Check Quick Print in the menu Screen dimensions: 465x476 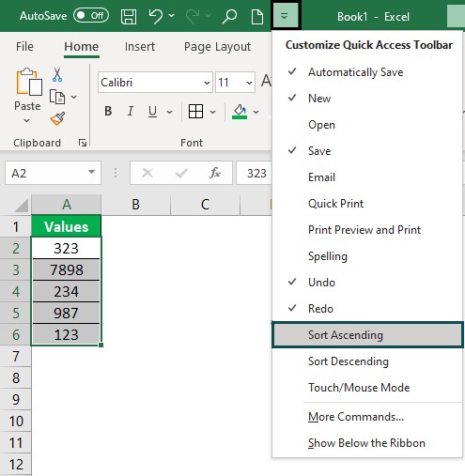point(367,204)
